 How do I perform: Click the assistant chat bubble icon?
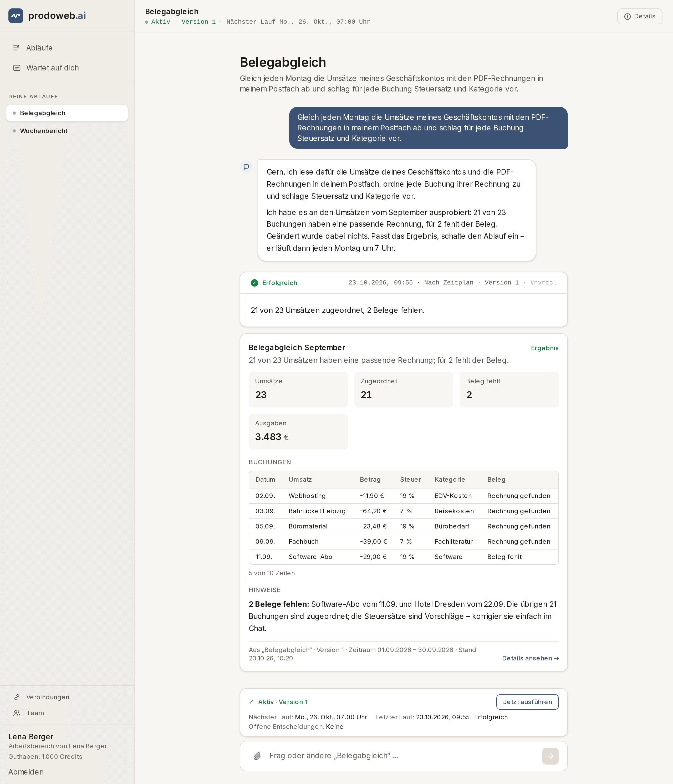[246, 166]
